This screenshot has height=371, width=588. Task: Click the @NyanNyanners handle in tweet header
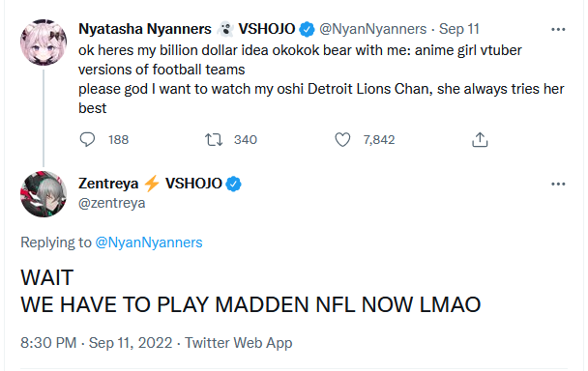coord(372,29)
